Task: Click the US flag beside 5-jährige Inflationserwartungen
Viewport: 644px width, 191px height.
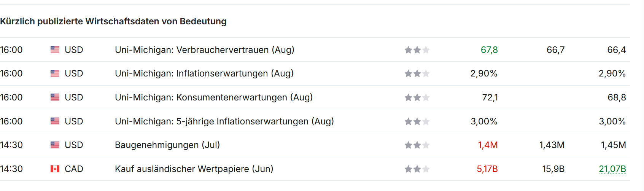Action: [x=55, y=121]
